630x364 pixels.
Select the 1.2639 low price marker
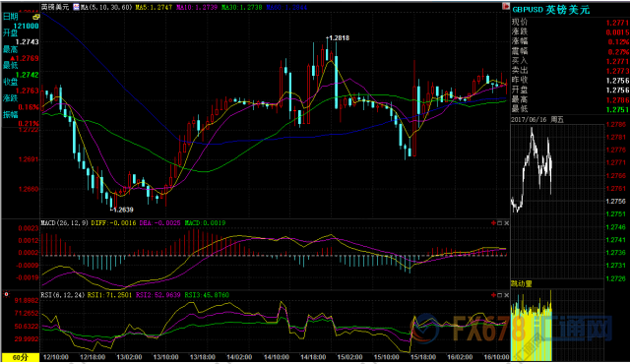(x=122, y=210)
